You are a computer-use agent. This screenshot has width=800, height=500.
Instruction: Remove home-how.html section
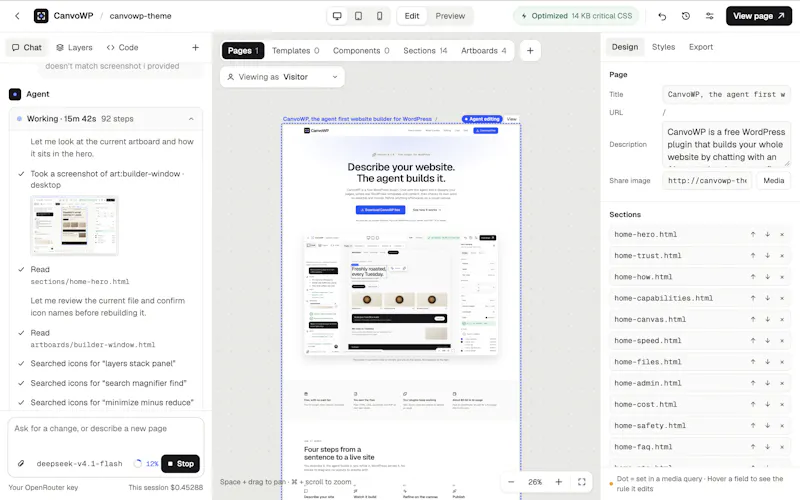point(782,277)
